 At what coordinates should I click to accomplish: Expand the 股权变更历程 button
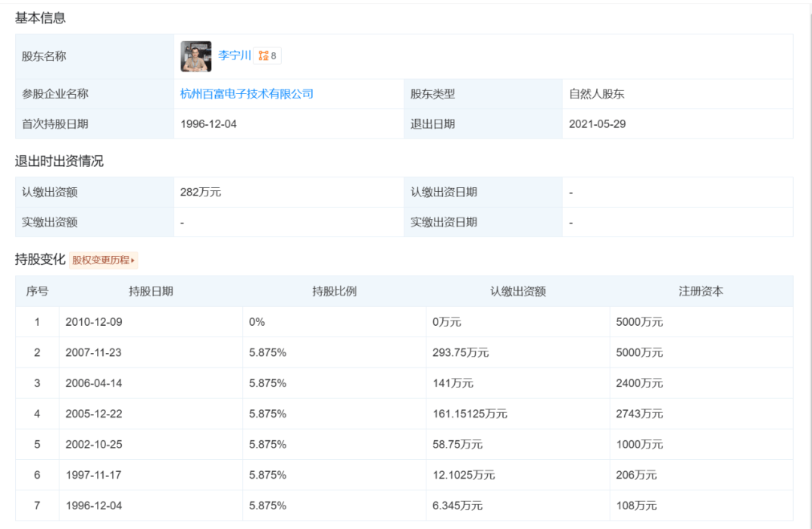[x=104, y=260]
